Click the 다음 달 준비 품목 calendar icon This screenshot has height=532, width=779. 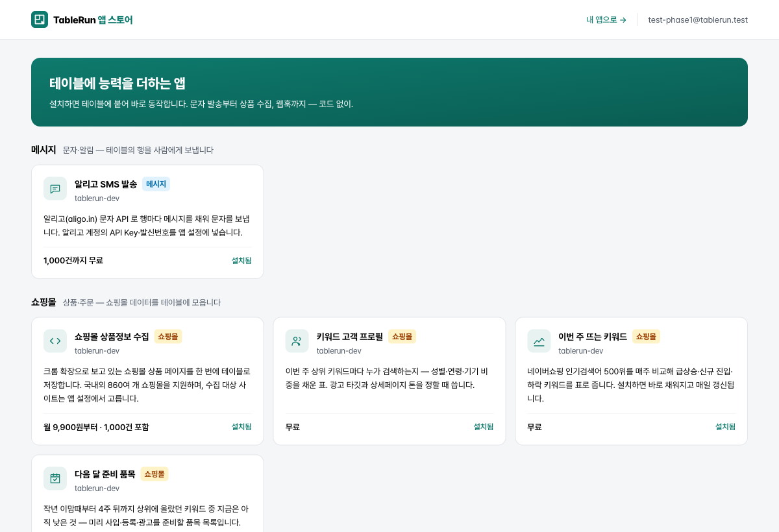55,479
